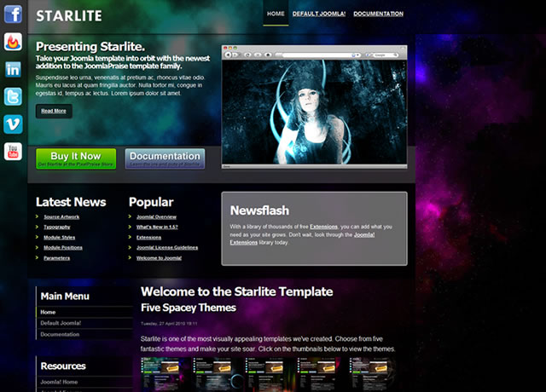Click the Resources module heading

[x=63, y=366]
